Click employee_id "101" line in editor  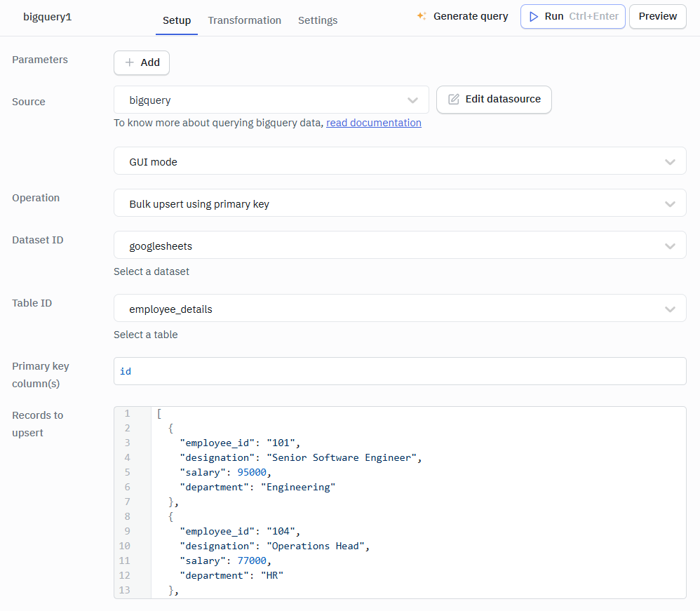[240, 443]
